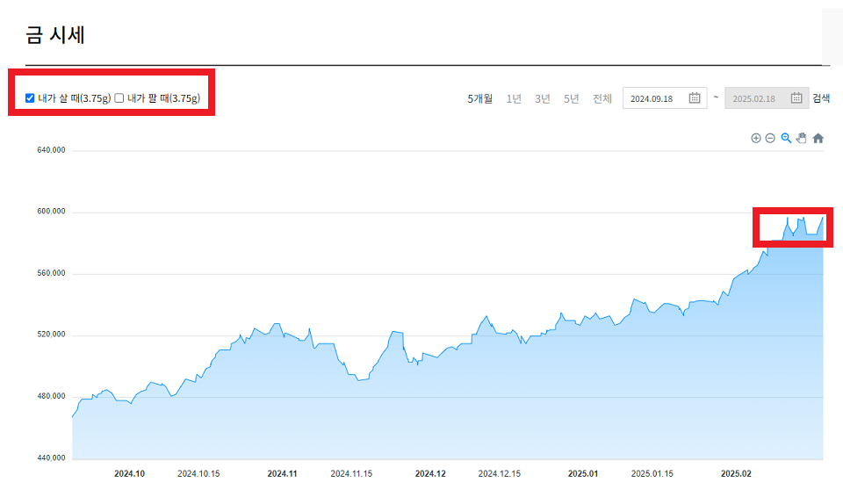This screenshot has width=843, height=504.
Task: Click the chart zoom out minus icon
Action: [x=770, y=138]
